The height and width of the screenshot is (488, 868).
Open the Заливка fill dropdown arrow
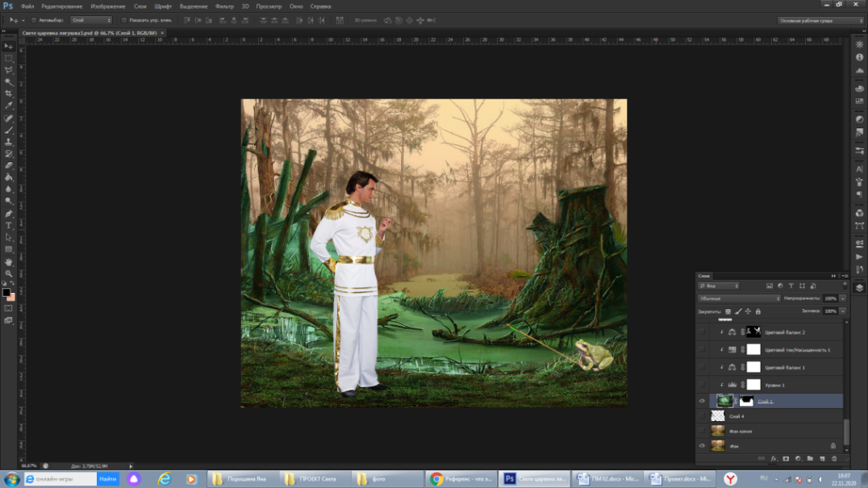(x=843, y=311)
